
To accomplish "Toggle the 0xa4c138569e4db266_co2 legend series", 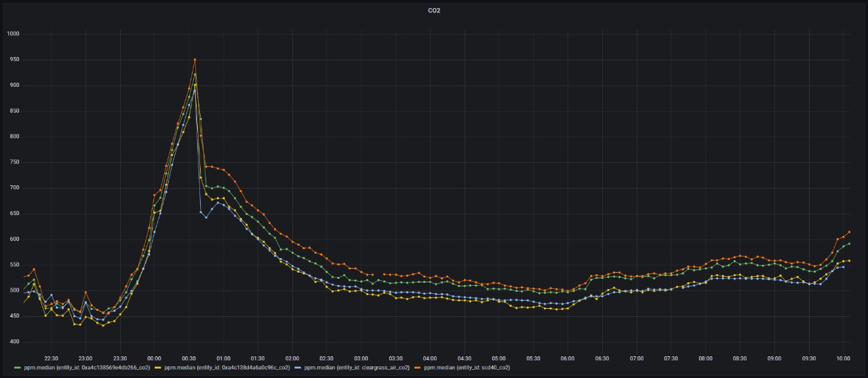I will (85, 367).
